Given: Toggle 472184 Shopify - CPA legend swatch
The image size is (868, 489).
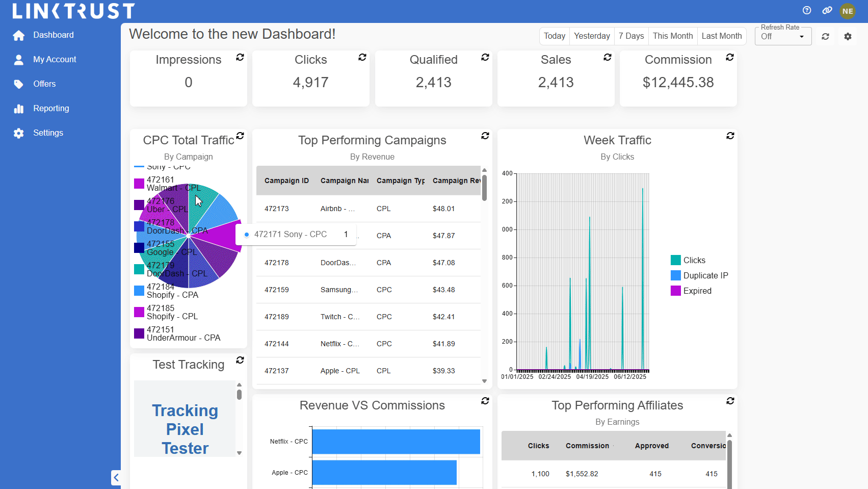Looking at the screenshot, I should tap(139, 291).
